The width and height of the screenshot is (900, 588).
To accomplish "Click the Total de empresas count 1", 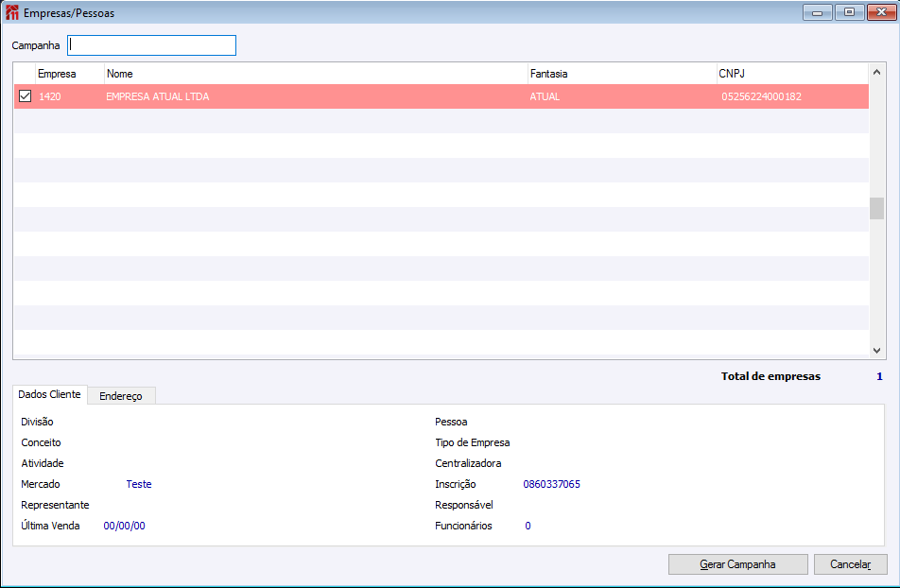I will 879,376.
